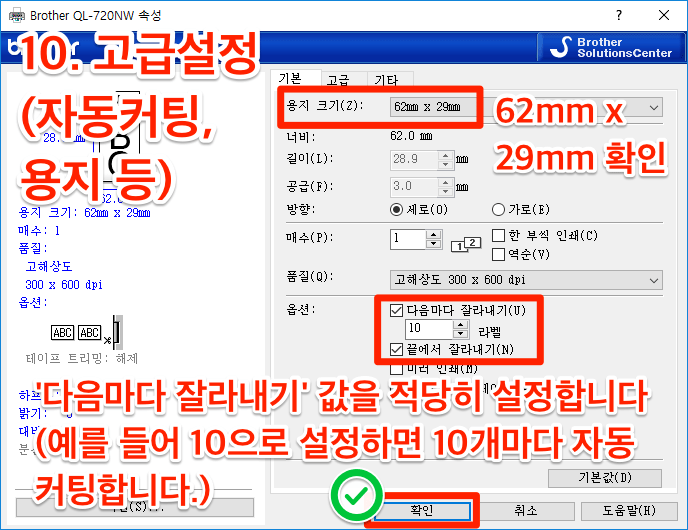Click the 기본값(D) defaults button
Image resolution: width=688 pixels, height=530 pixels.
(x=605, y=478)
